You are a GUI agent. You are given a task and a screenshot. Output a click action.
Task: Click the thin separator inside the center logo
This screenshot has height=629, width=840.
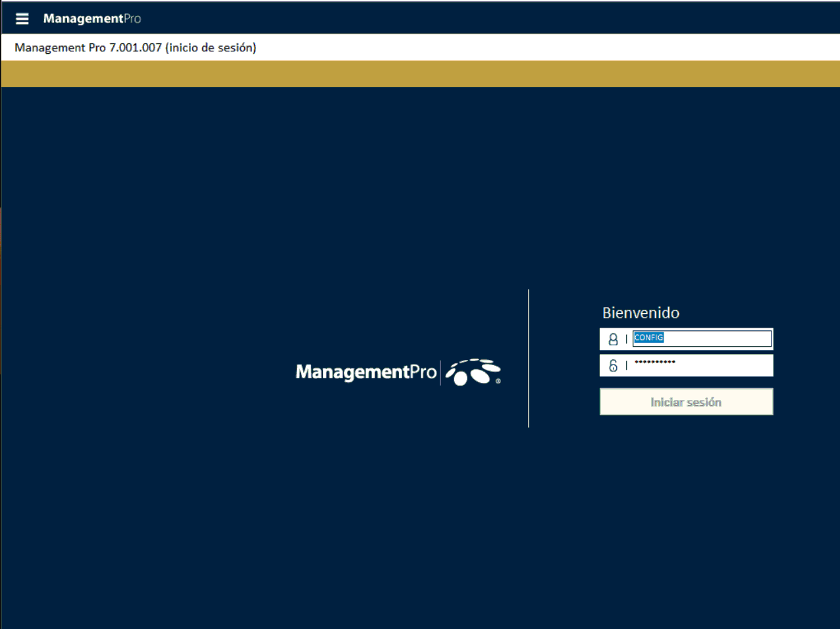pos(440,372)
